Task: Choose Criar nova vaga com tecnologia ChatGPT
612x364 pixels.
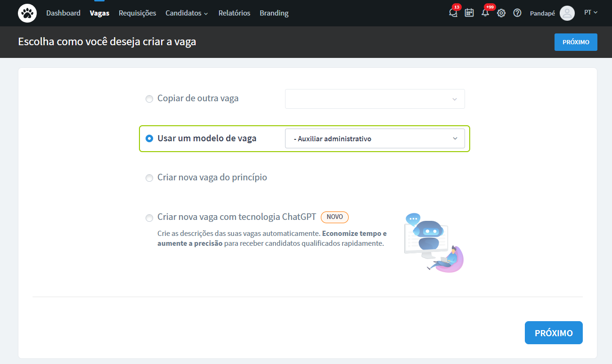Action: [149, 218]
